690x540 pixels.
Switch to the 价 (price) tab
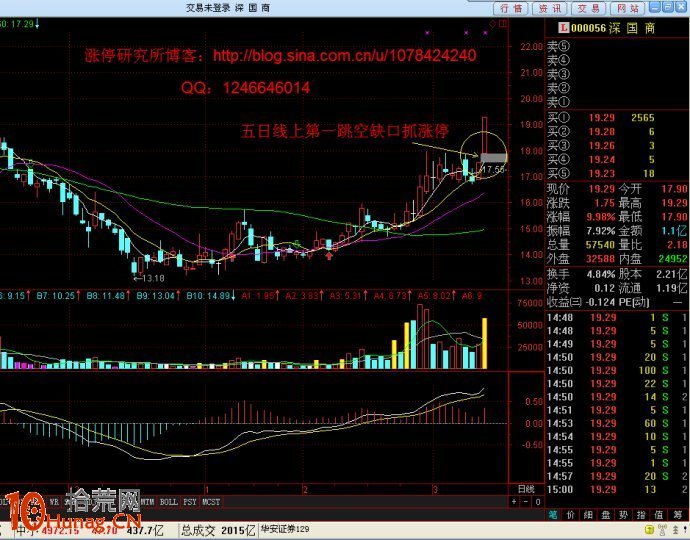click(571, 515)
